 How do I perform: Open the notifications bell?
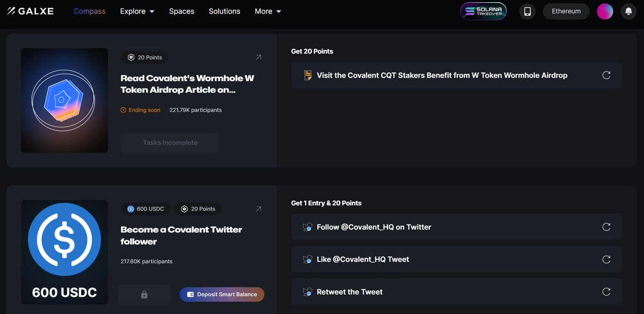[628, 11]
